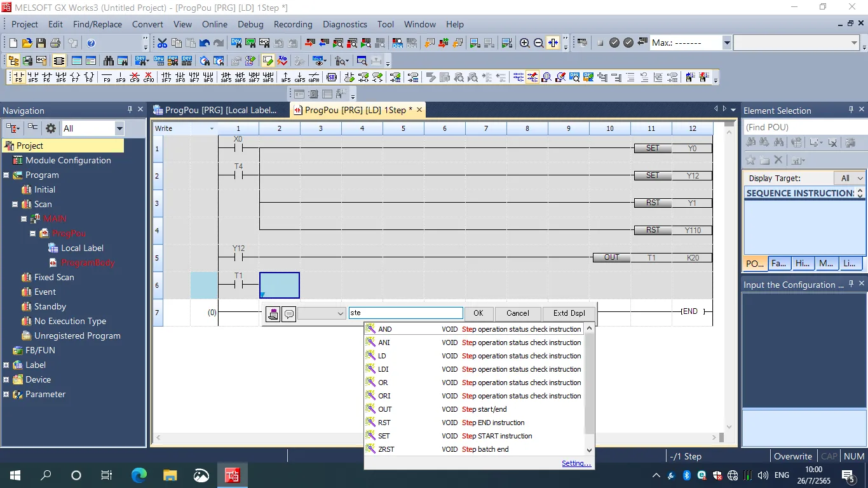Click the pin icon on the Navigation panel

(130, 109)
